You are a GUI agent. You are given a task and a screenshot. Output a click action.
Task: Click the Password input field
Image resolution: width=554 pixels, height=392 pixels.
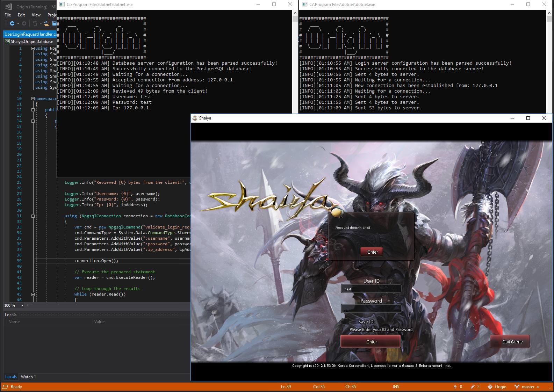click(x=371, y=308)
